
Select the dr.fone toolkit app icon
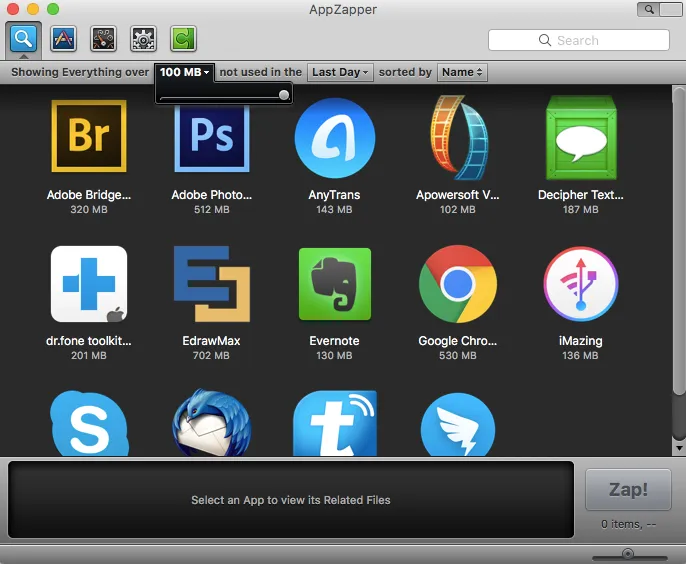89,284
